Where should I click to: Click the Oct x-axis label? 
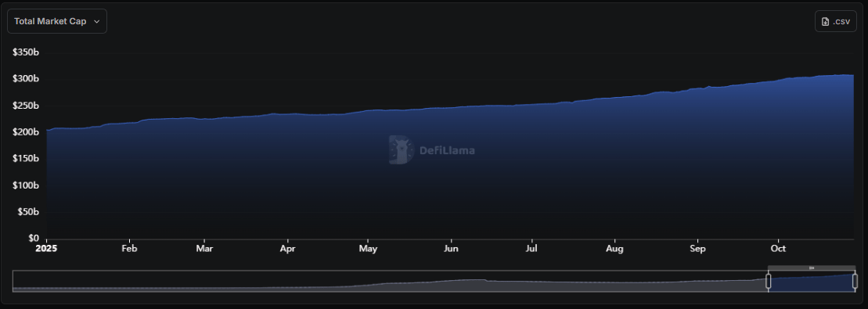778,249
